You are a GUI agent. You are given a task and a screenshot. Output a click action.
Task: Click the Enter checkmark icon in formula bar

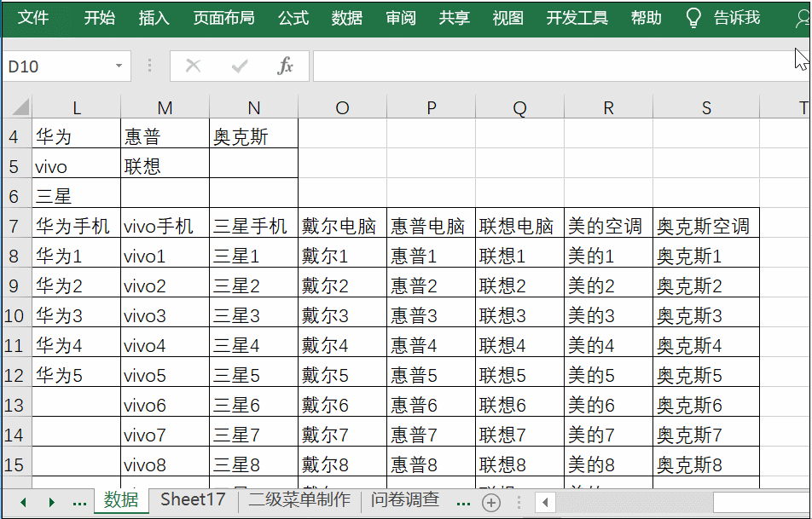coord(239,66)
